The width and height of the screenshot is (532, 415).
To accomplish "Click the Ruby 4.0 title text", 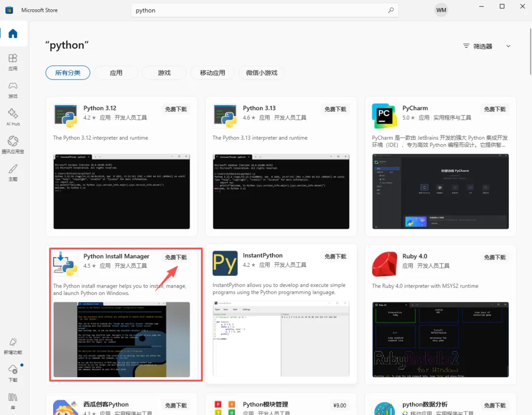I will point(415,256).
